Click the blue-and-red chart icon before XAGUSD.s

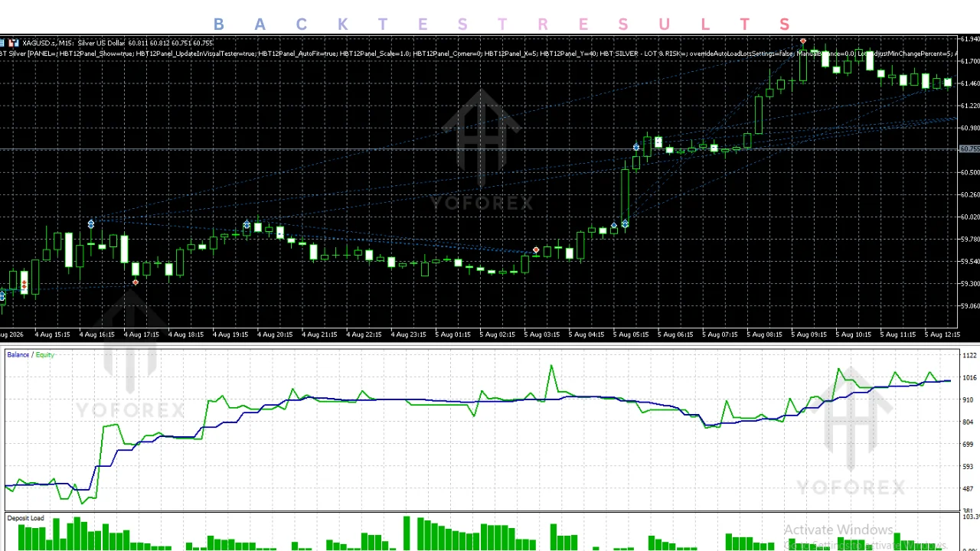(x=13, y=43)
